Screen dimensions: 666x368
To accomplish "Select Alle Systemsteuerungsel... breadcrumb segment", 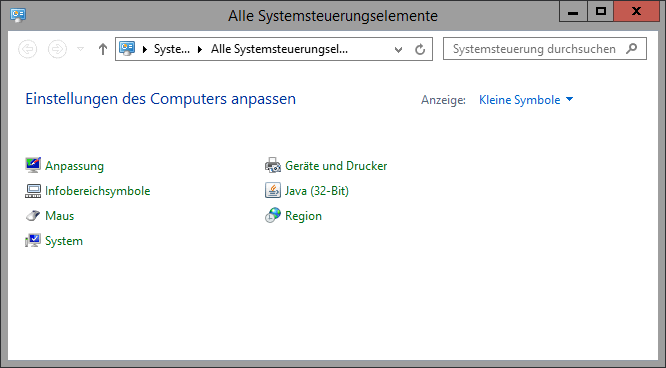I will [279, 49].
